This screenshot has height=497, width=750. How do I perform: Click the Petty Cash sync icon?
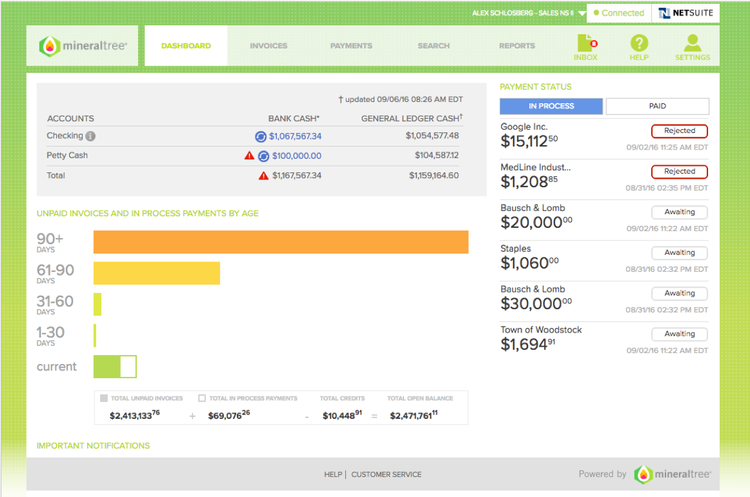pos(264,156)
